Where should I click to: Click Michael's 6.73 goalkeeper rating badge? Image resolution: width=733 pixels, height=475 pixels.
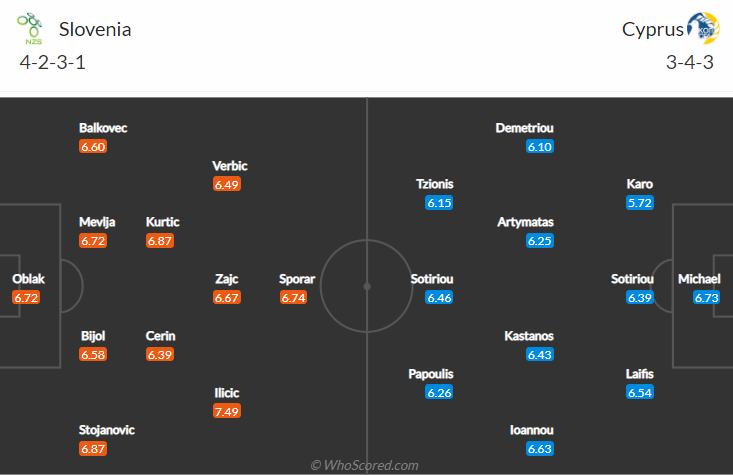[x=706, y=297]
